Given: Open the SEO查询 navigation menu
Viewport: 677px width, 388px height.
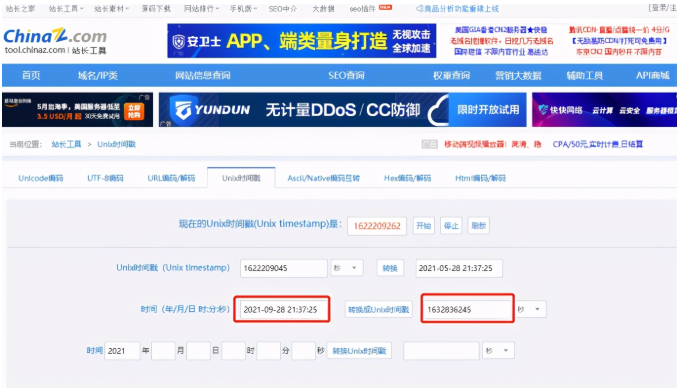Looking at the screenshot, I should coord(346,76).
